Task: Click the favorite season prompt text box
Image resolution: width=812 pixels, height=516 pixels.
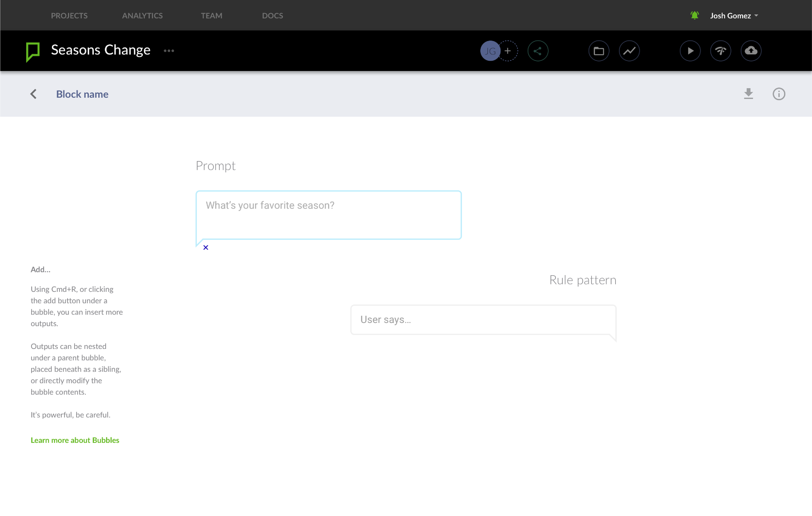Action: tap(328, 215)
